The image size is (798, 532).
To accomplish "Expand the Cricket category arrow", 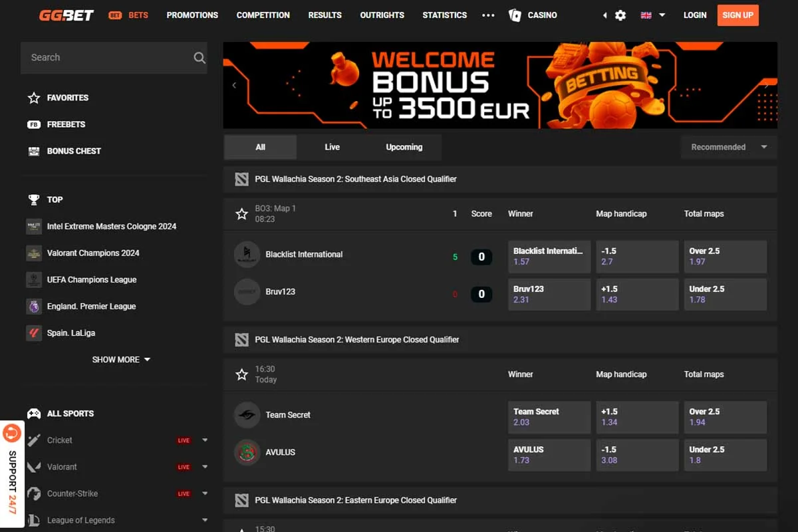I will (205, 440).
